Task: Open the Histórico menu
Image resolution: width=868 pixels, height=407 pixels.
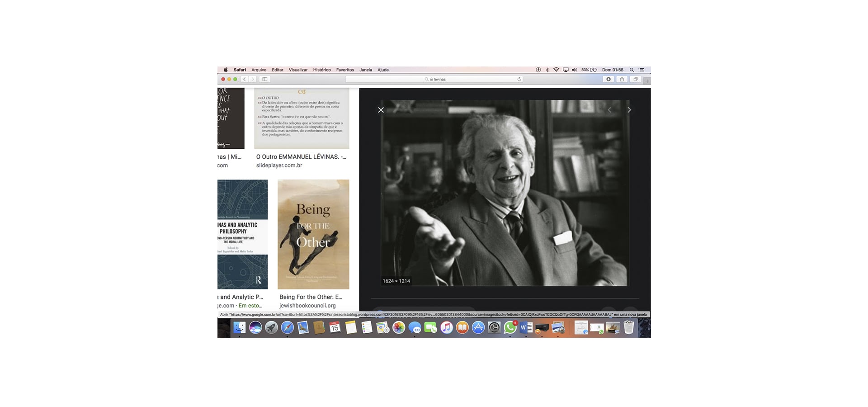Action: pyautogui.click(x=322, y=70)
